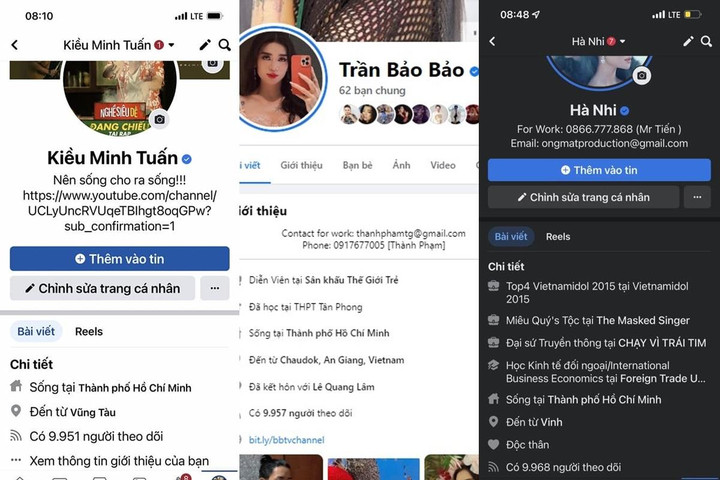Open the three-dot menu on Hà Nhi profile
Image resolution: width=720 pixels, height=480 pixels.
click(x=697, y=197)
